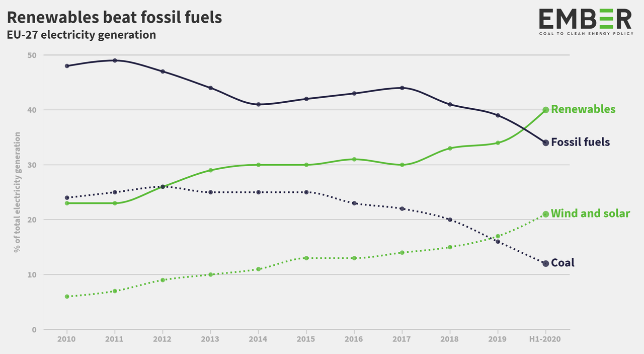The height and width of the screenshot is (354, 644).
Task: Click the Fossil fuels 2011 peak point
Action: [x=115, y=60]
